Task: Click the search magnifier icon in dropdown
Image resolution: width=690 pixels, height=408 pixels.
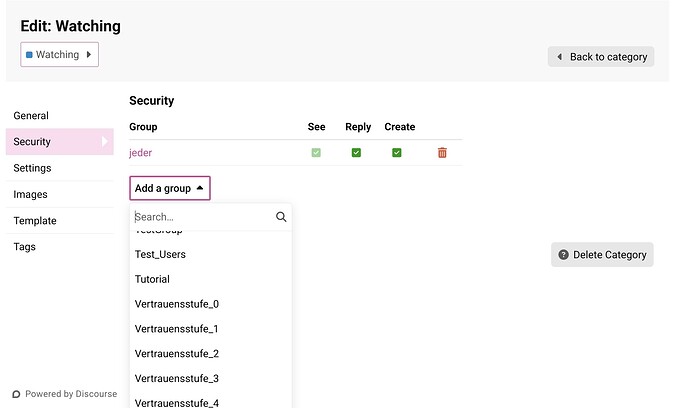Action: pyautogui.click(x=281, y=217)
